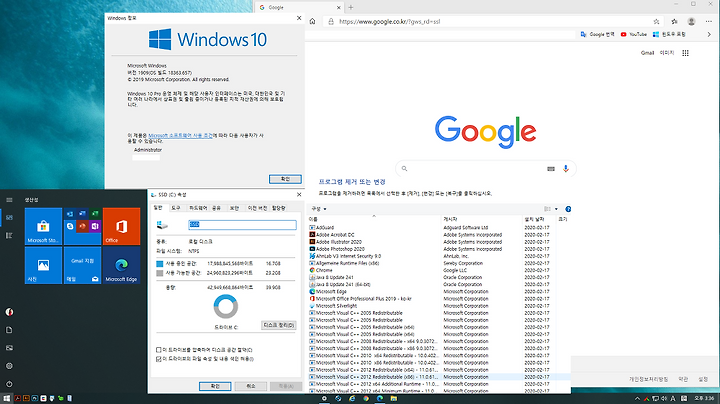Screen dimensions: 720x404
Task: Click Disk Cleanup button in SSD properties
Action: (x=278, y=325)
